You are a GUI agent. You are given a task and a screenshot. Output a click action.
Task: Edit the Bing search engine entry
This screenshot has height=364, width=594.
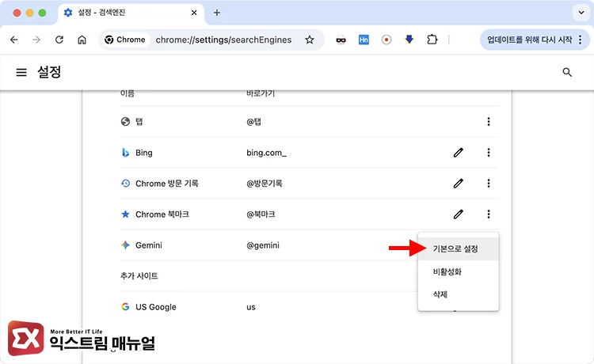tap(459, 153)
